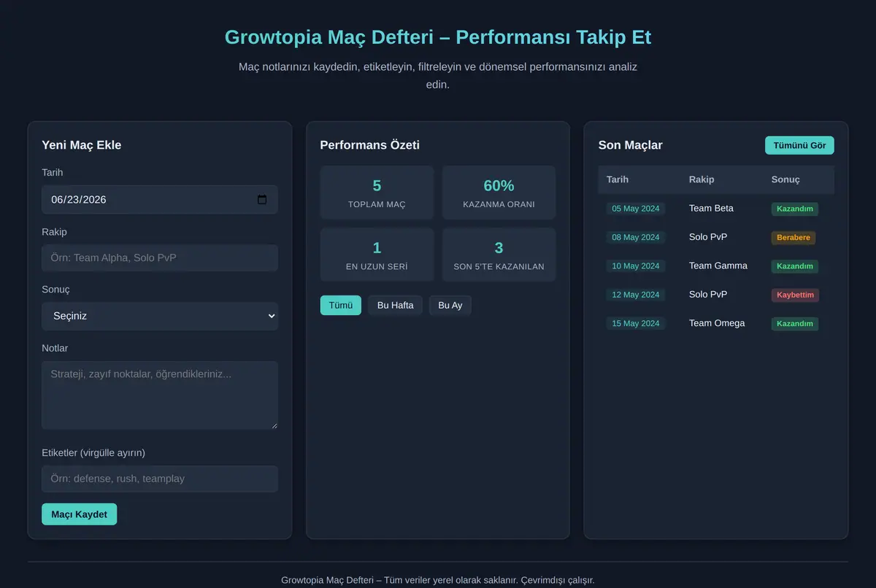Open the calendar picker icon in Tarih field

[x=262, y=200]
